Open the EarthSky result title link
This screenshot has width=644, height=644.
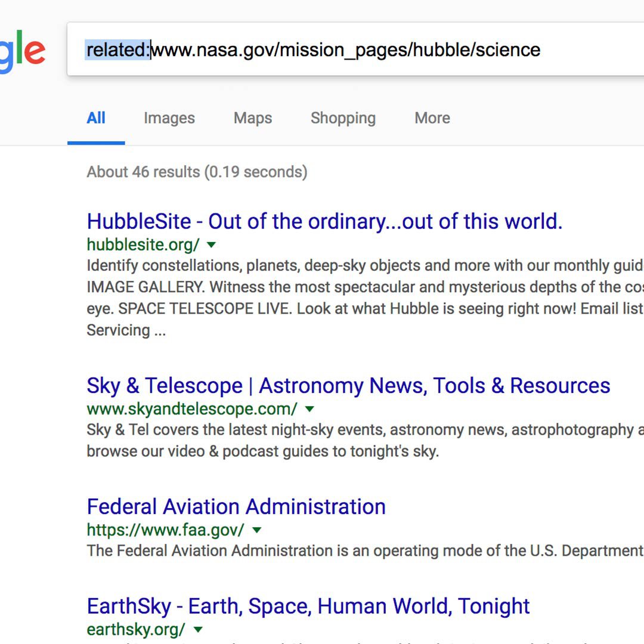(308, 606)
